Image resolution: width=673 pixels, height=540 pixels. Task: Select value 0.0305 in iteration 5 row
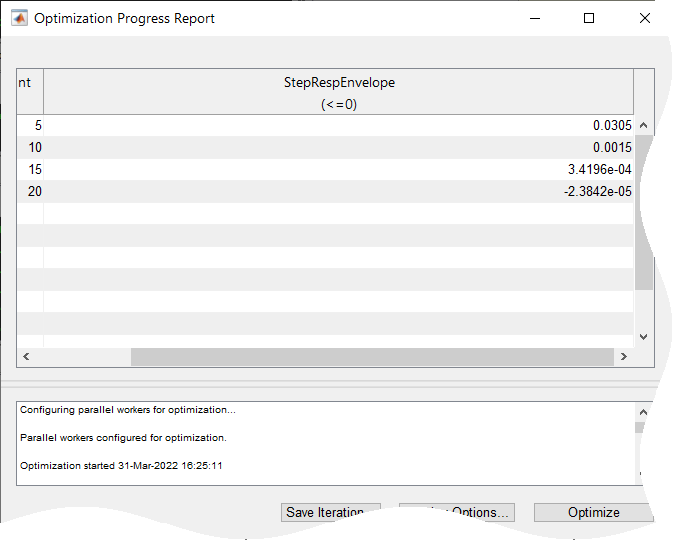(339, 125)
